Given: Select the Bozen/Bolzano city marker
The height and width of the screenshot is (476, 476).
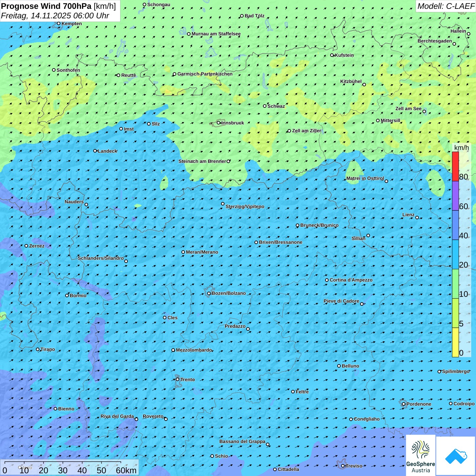Looking at the screenshot, I should click(x=209, y=293).
